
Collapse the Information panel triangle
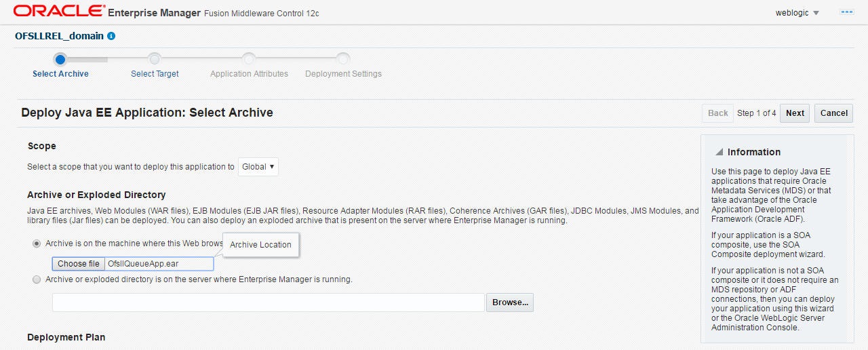point(719,152)
